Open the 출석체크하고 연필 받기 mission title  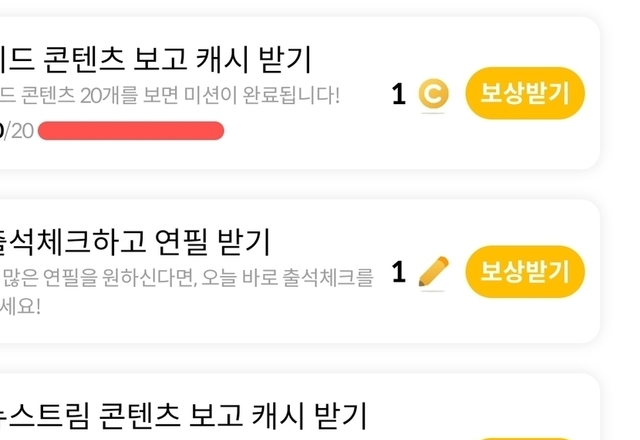[x=135, y=241]
